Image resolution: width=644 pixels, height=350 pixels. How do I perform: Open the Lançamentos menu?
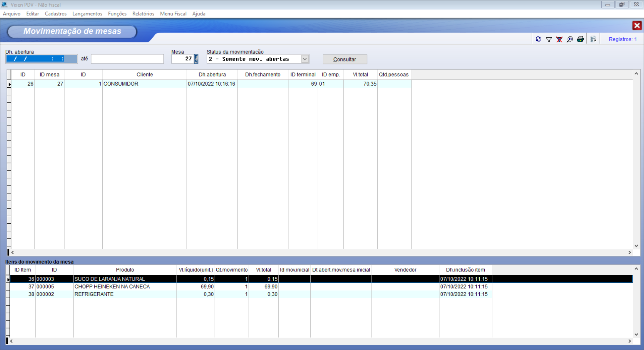point(87,14)
